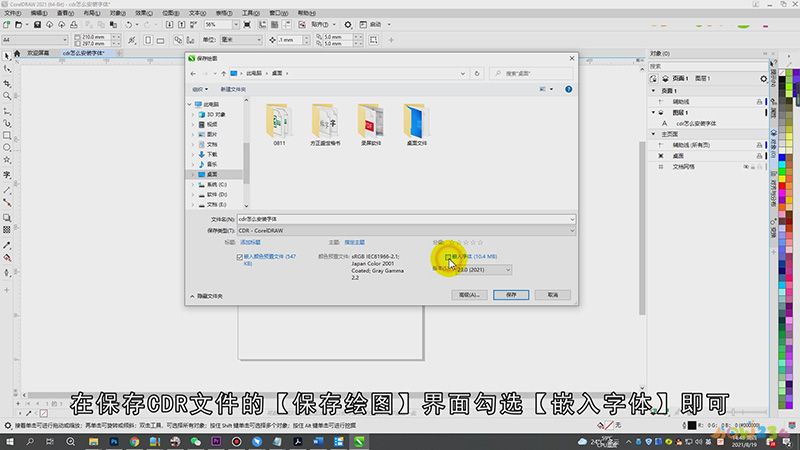Select portrait page orientation
The width and height of the screenshot is (800, 450).
pos(148,40)
